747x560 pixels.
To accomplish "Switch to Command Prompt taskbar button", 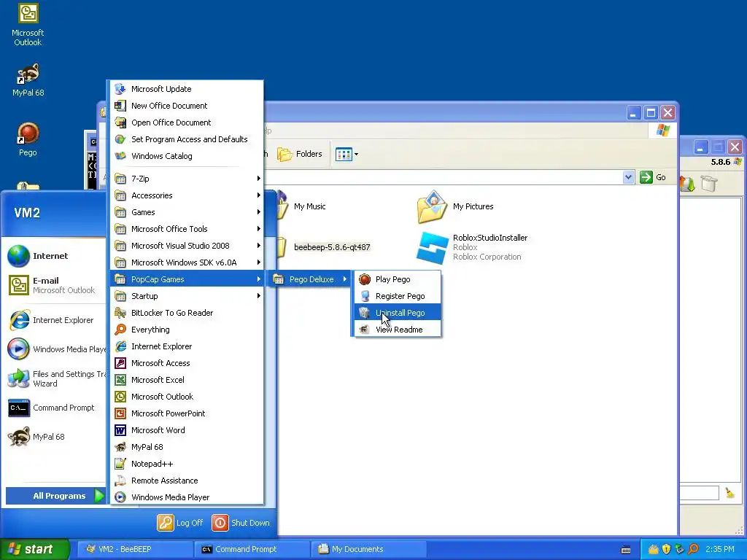I will point(252,549).
